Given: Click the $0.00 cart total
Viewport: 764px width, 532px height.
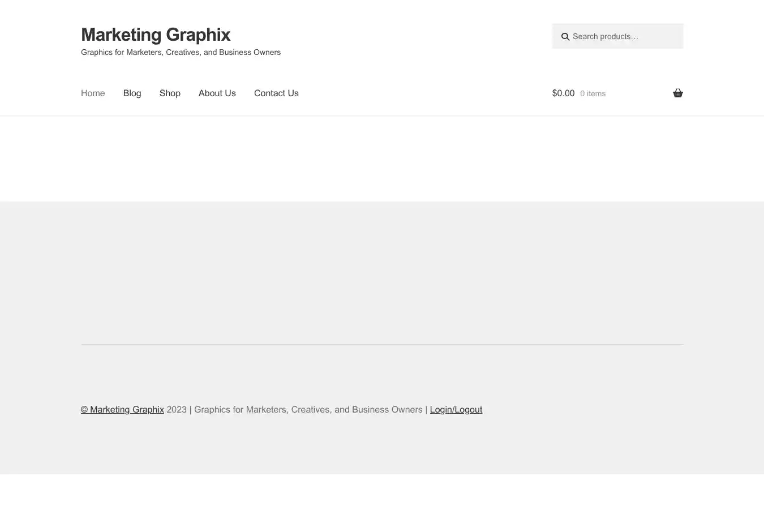Looking at the screenshot, I should [563, 93].
